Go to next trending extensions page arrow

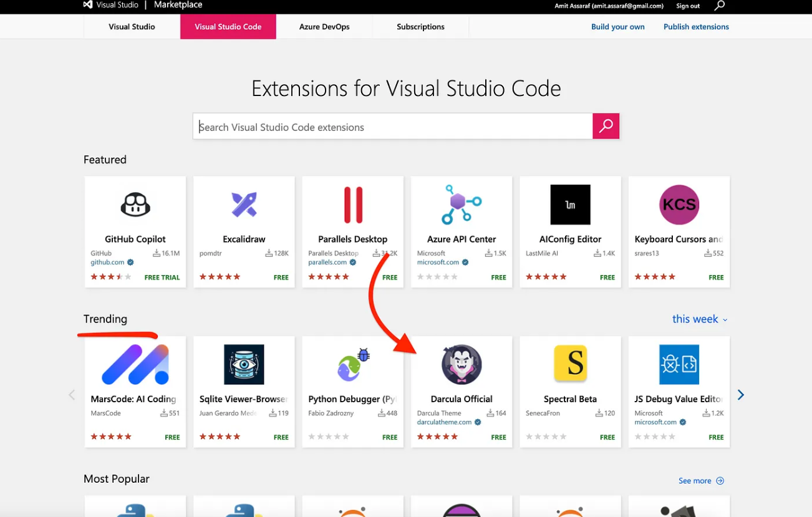pyautogui.click(x=741, y=395)
